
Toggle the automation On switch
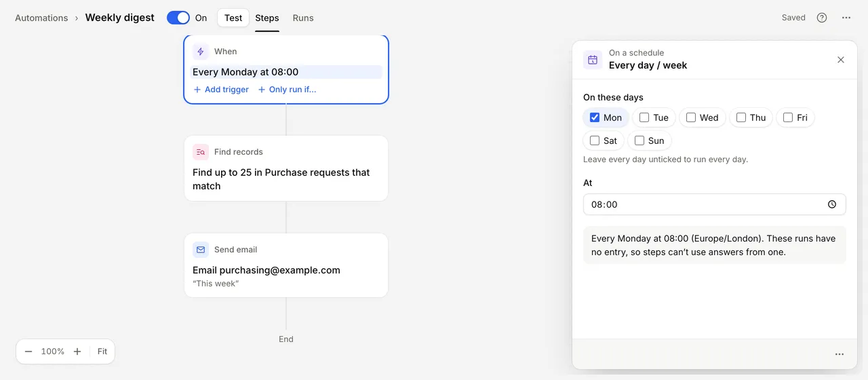click(x=178, y=18)
